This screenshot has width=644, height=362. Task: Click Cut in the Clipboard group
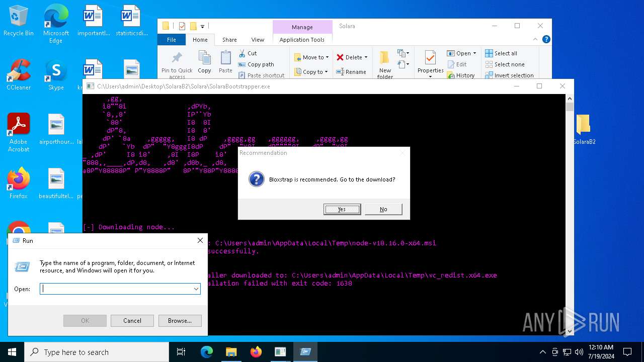click(248, 53)
